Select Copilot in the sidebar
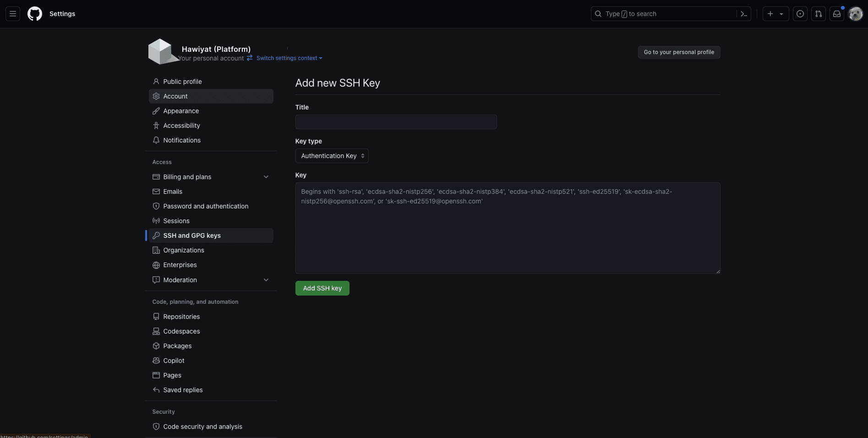The height and width of the screenshot is (438, 868). tap(174, 361)
